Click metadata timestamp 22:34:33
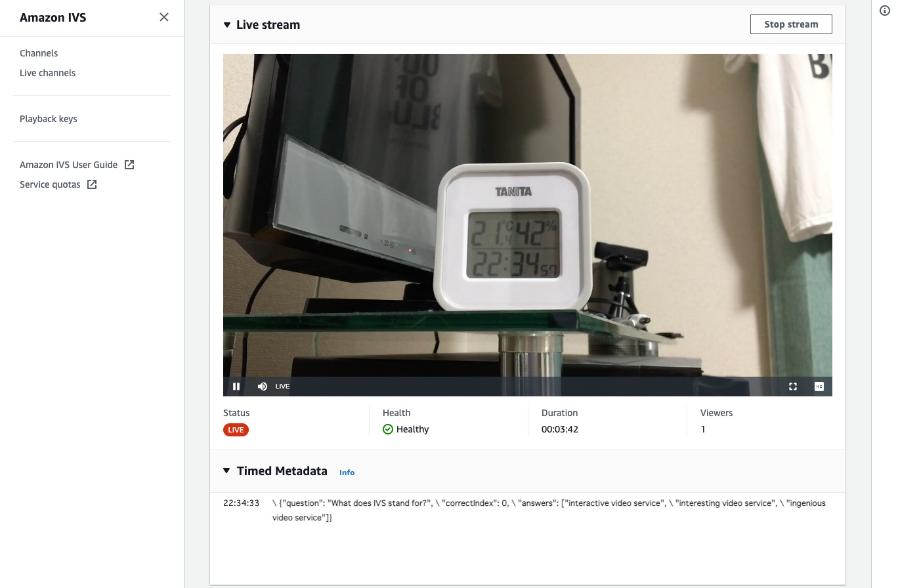This screenshot has height=588, width=898. pyautogui.click(x=241, y=503)
